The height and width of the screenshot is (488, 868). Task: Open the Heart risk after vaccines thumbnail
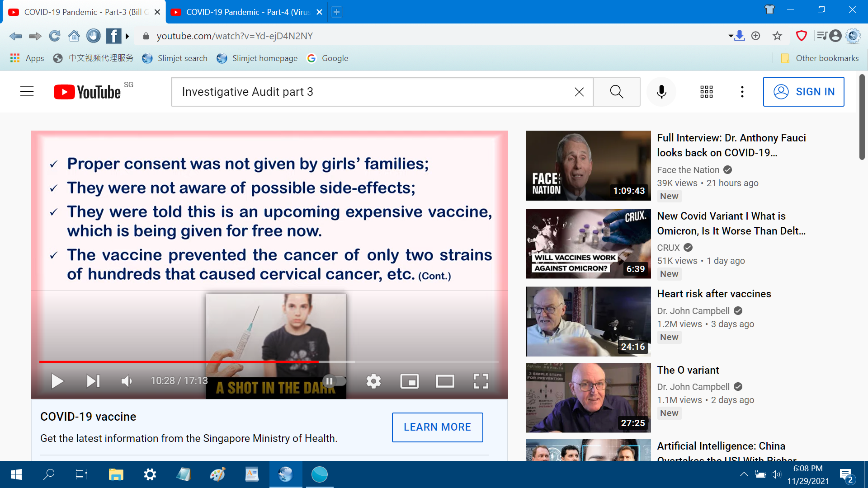pyautogui.click(x=588, y=321)
